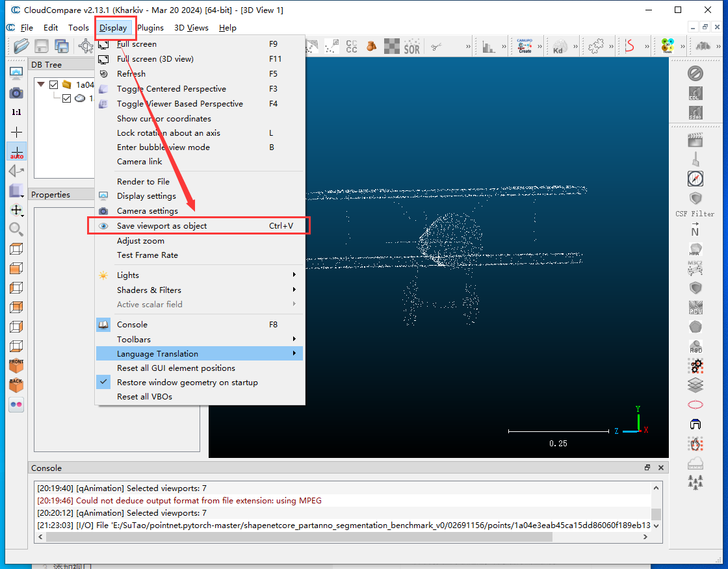Collapse the 1a04 entry in DB Tree

[x=40, y=84]
